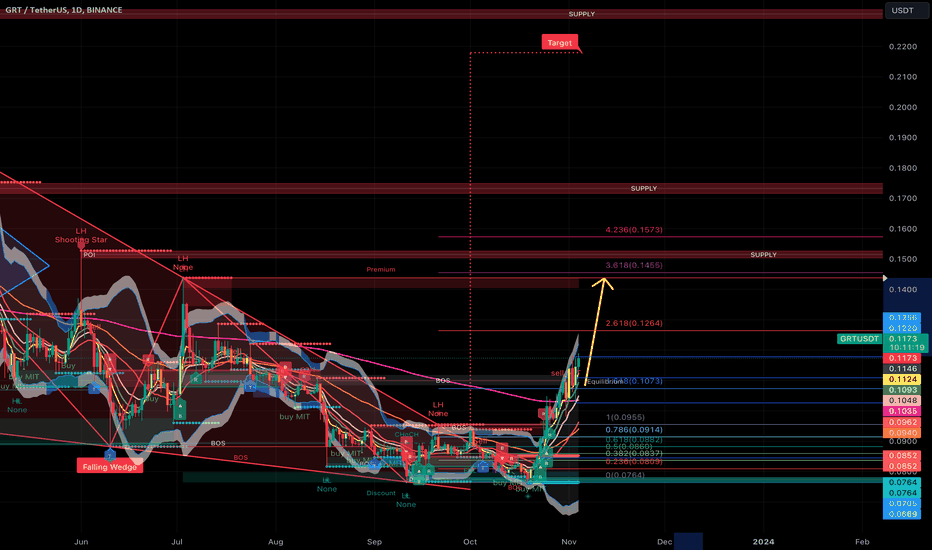Click the GRTUSDT price line label
This screenshot has width=932, height=550.
[859, 339]
